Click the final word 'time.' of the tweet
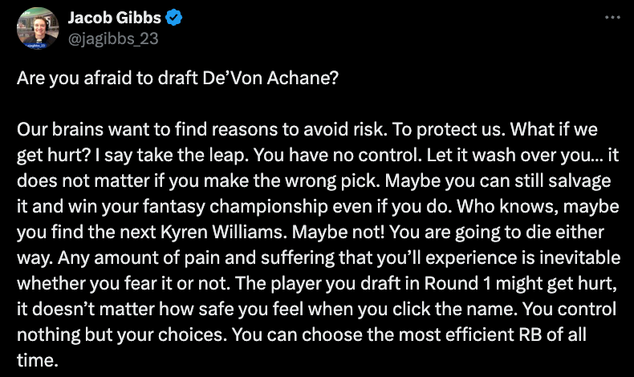Image resolution: width=634 pixels, height=377 pixels. tap(37, 361)
